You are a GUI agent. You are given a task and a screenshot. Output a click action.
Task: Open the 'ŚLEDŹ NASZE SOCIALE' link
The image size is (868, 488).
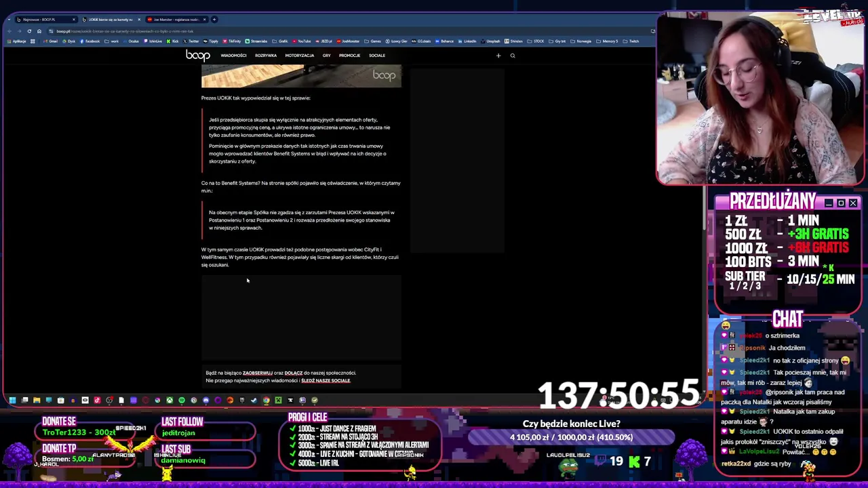pos(325,380)
